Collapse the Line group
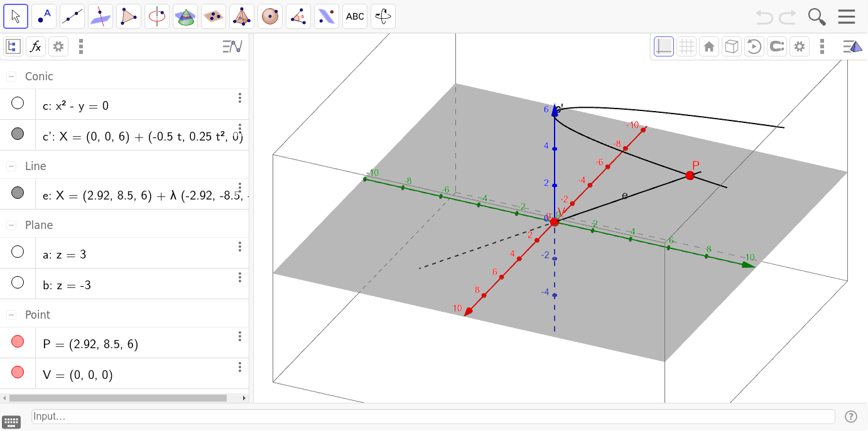The height and width of the screenshot is (431, 868). click(11, 166)
